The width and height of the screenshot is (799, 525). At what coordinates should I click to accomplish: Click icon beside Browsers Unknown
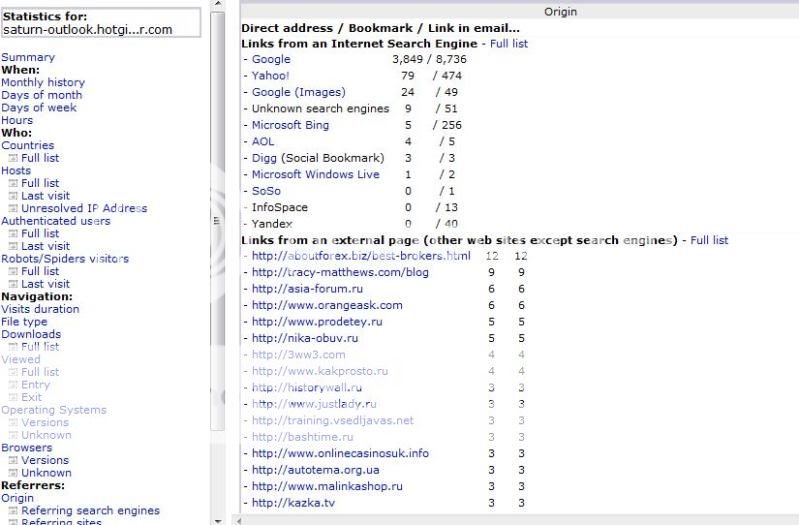coord(13,473)
